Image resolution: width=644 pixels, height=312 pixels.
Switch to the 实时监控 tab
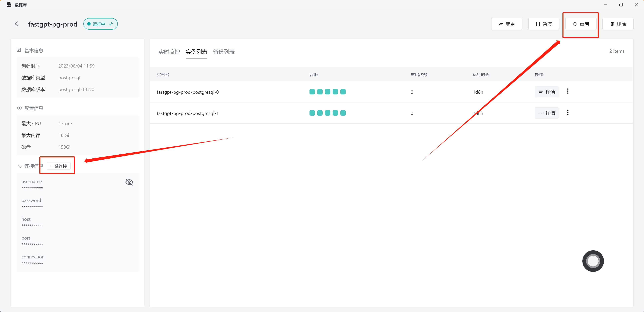[169, 52]
